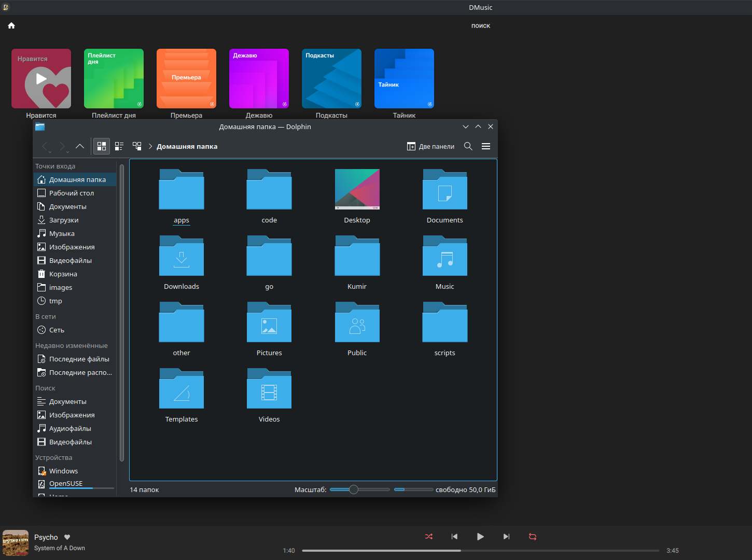Viewport: 752px width, 560px height.
Task: Switch Dolphin to details tree view
Action: [137, 146]
